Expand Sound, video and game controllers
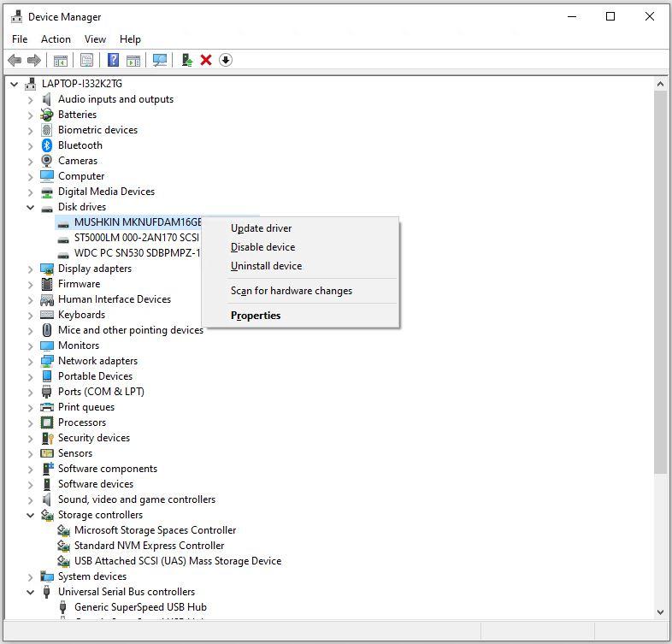The image size is (672, 644). coord(31,500)
